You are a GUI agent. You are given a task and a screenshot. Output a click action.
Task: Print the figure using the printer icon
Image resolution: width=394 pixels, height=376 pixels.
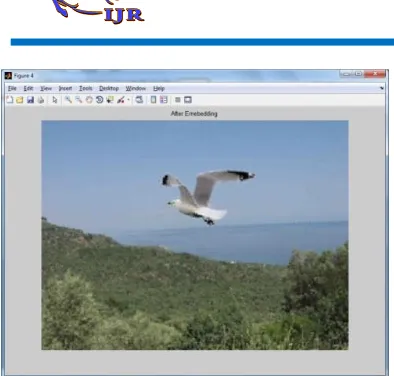(x=41, y=100)
